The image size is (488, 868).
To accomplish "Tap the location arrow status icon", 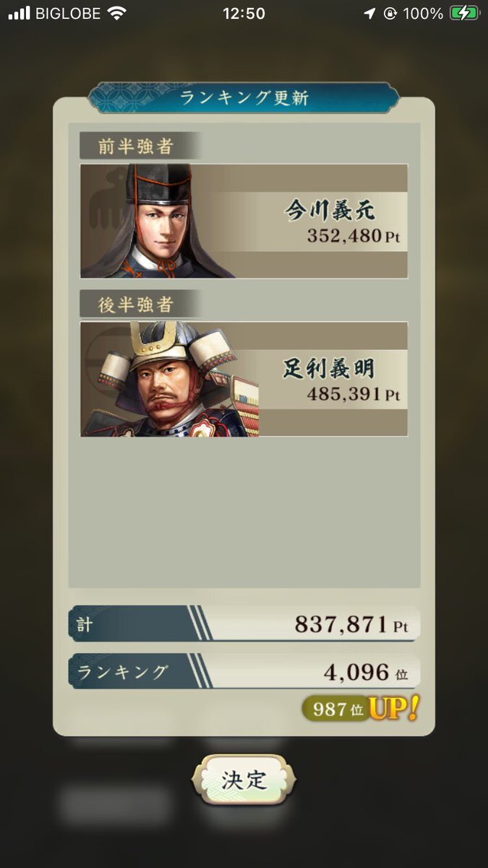I will (x=370, y=13).
